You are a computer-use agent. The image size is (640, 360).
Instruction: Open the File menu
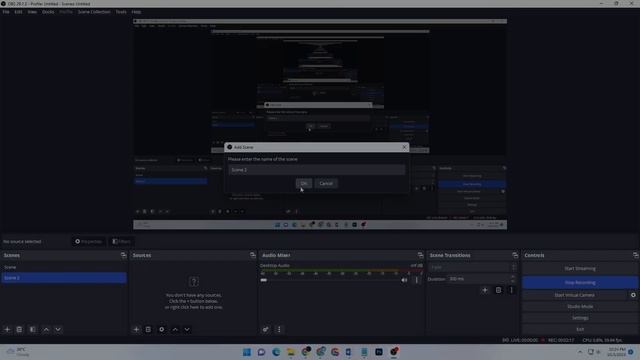(x=6, y=12)
